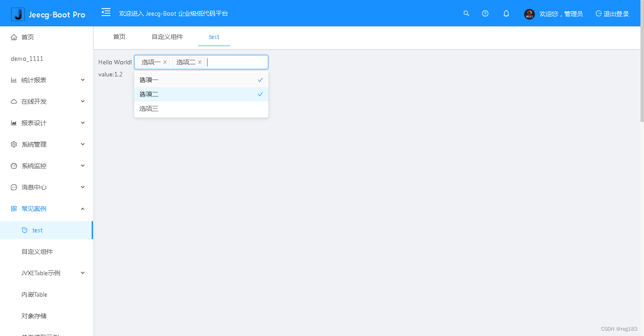Click the value:1,2 text
The width and height of the screenshot is (644, 336).
(x=110, y=74)
